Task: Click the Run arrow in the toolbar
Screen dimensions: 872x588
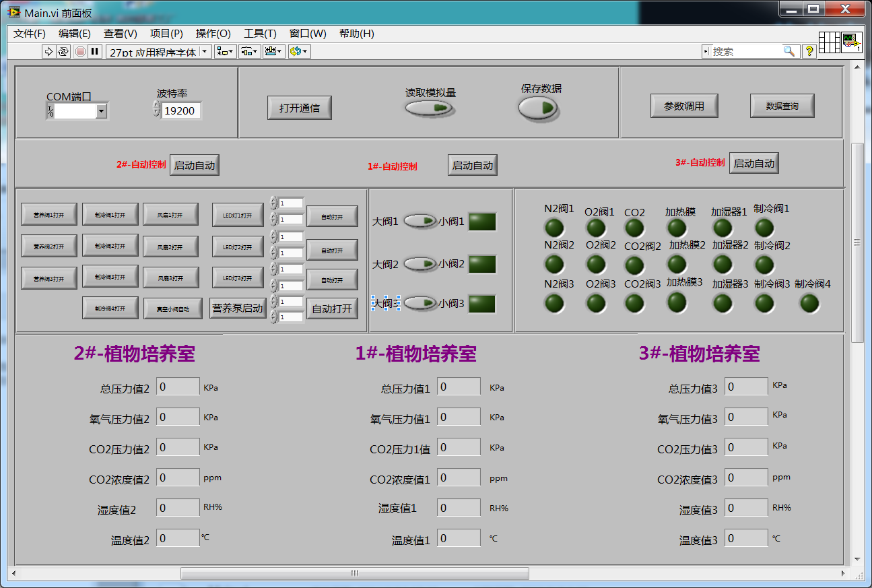Action: [48, 51]
